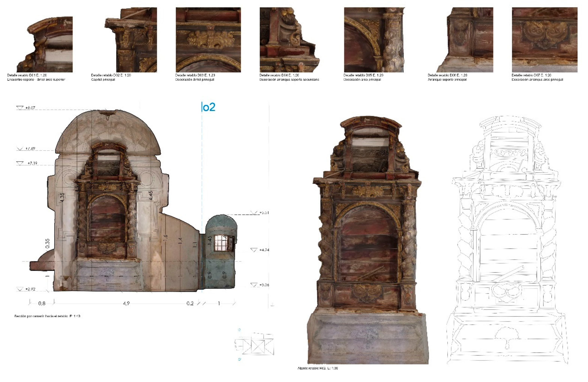Click the blue o2 section line label

pyautogui.click(x=209, y=107)
